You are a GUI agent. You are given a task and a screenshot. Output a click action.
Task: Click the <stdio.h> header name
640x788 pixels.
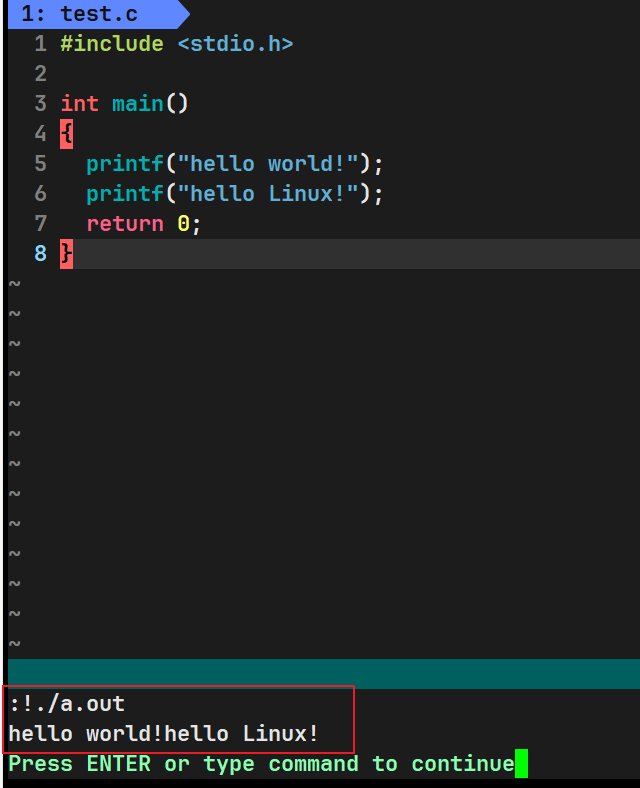235,44
